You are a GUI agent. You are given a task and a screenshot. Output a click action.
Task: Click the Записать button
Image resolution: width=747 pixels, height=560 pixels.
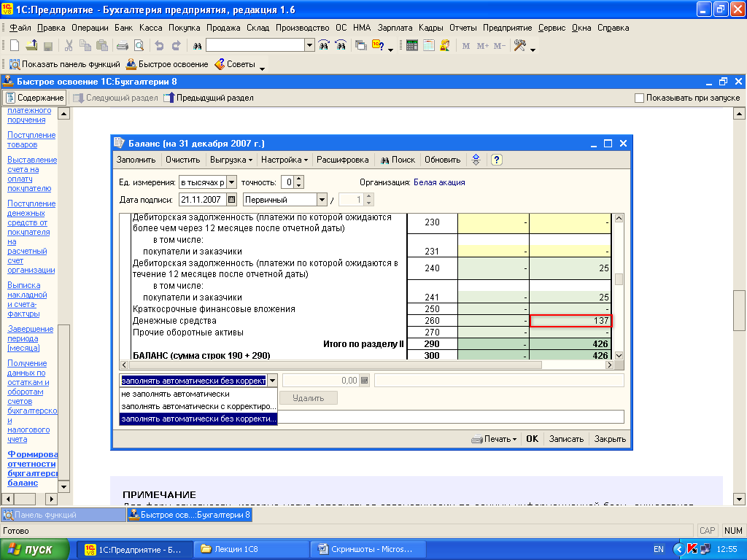pyautogui.click(x=566, y=439)
